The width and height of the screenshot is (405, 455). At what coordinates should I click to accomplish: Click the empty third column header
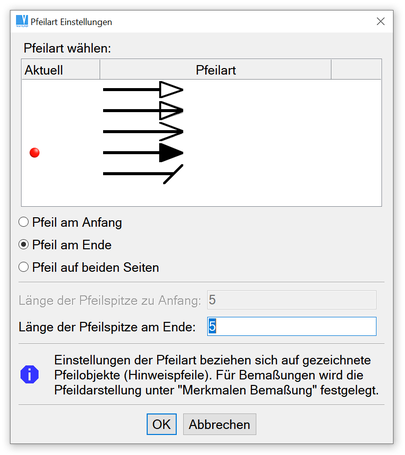click(x=356, y=70)
